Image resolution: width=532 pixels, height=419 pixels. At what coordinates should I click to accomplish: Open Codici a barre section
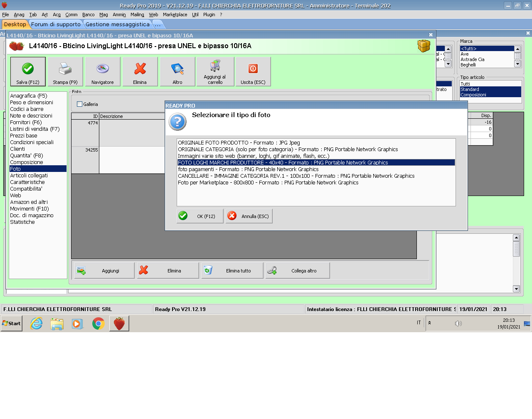[38, 109]
